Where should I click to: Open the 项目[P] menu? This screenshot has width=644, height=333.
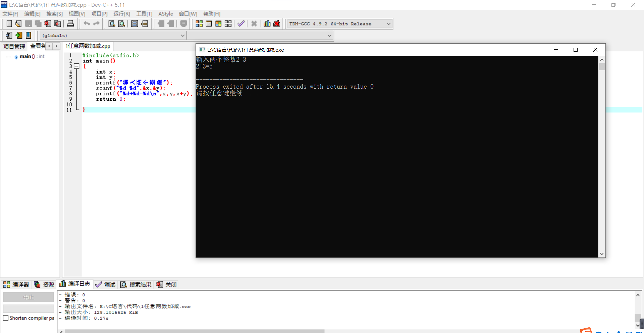pyautogui.click(x=99, y=14)
